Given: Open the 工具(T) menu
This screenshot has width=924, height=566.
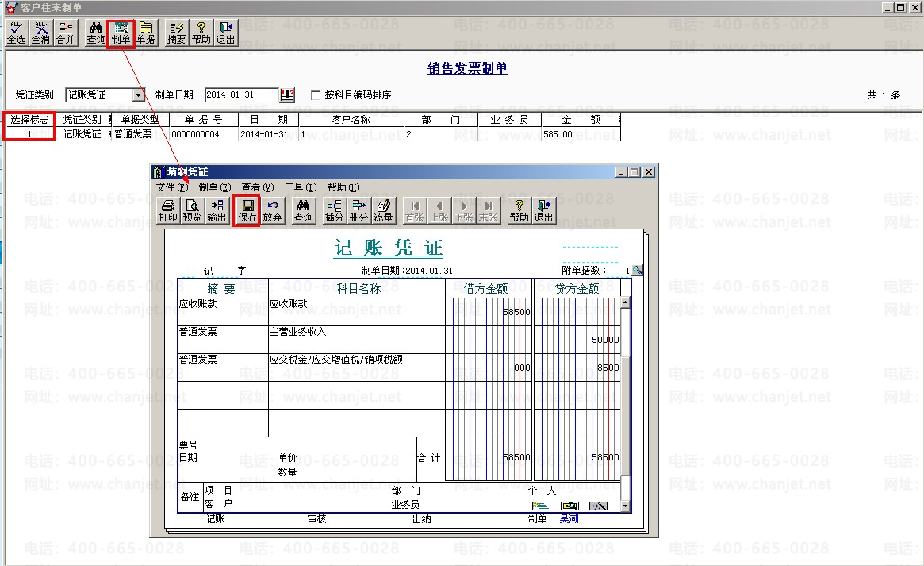Looking at the screenshot, I should (301, 187).
